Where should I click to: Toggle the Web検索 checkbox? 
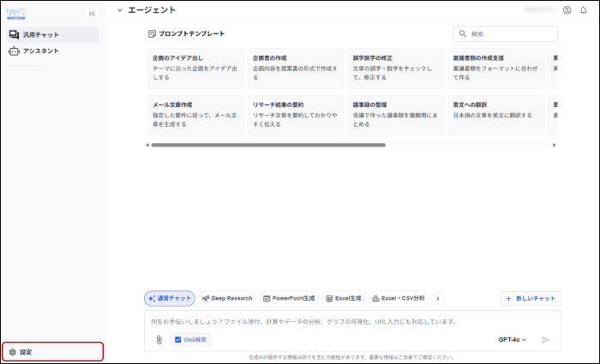tap(178, 339)
